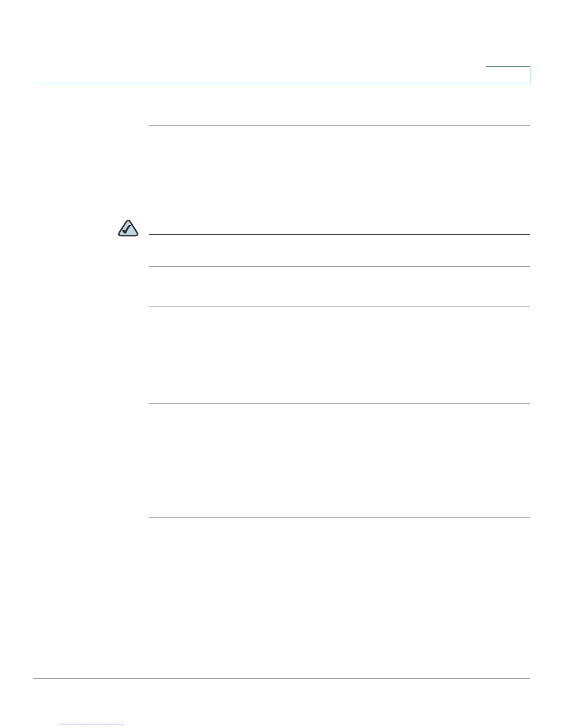Click the black rule beside note icon
This screenshot has width=563, height=728.
coord(339,234)
